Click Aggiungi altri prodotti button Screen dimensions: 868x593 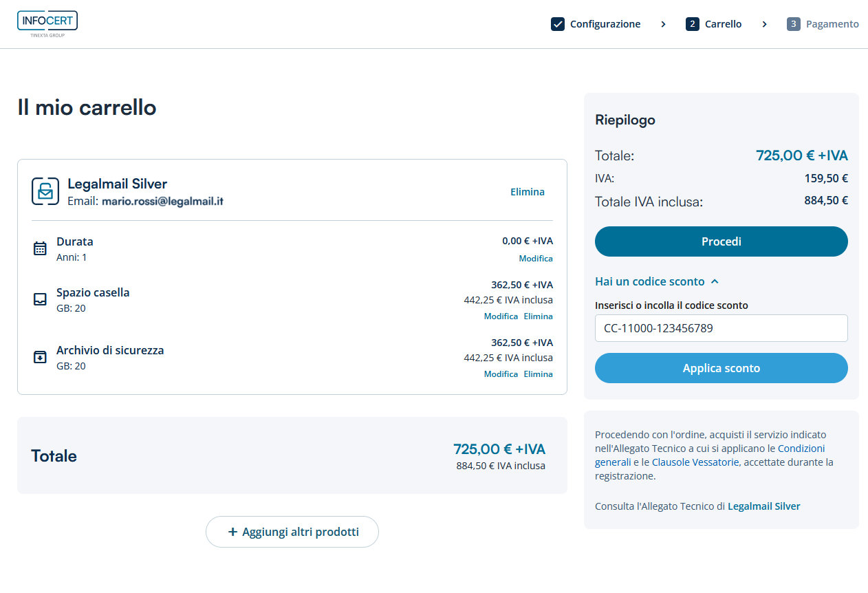coord(292,532)
